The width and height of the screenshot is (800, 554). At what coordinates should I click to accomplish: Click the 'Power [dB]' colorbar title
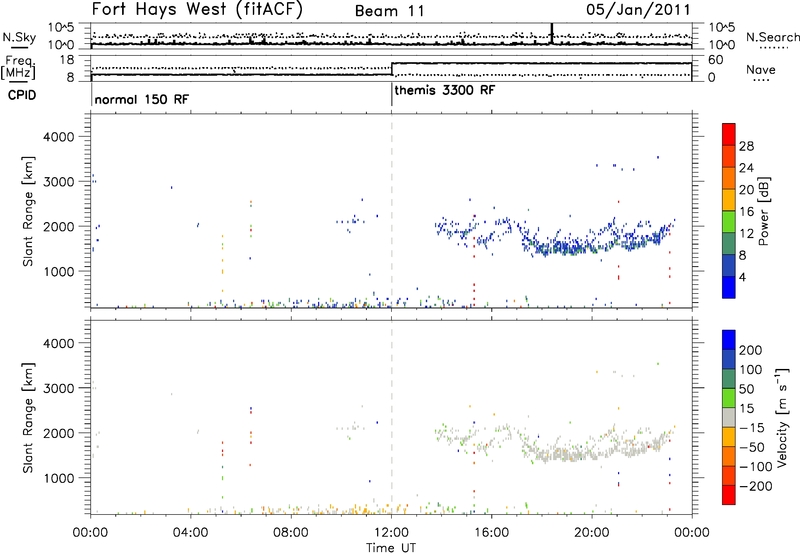763,211
